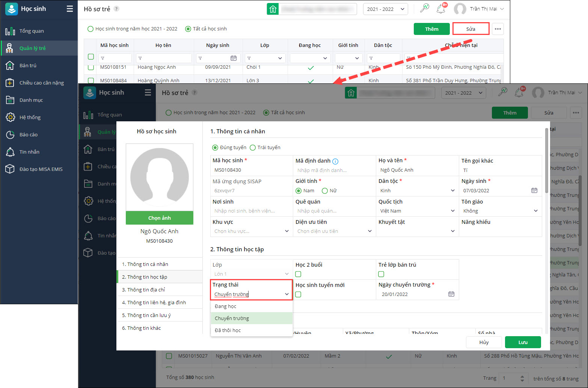Select Học sinh trong năm học 2021 - 2022 radio in back window
Viewport: 588px width, 388px height.
click(x=90, y=29)
